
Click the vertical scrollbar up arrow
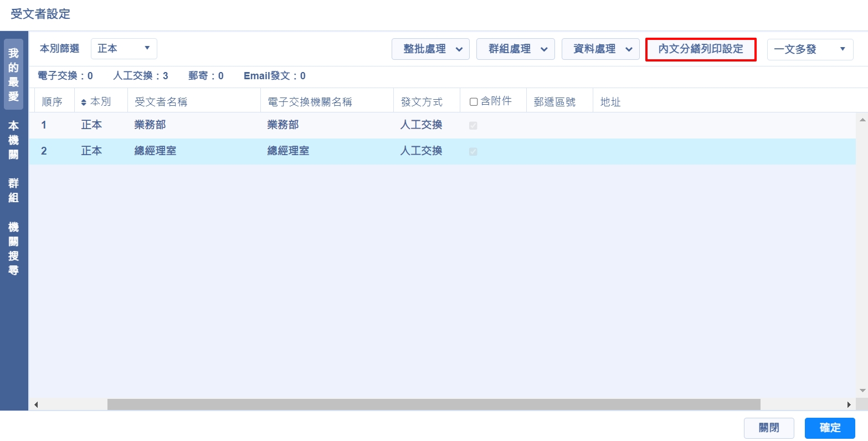[x=862, y=119]
